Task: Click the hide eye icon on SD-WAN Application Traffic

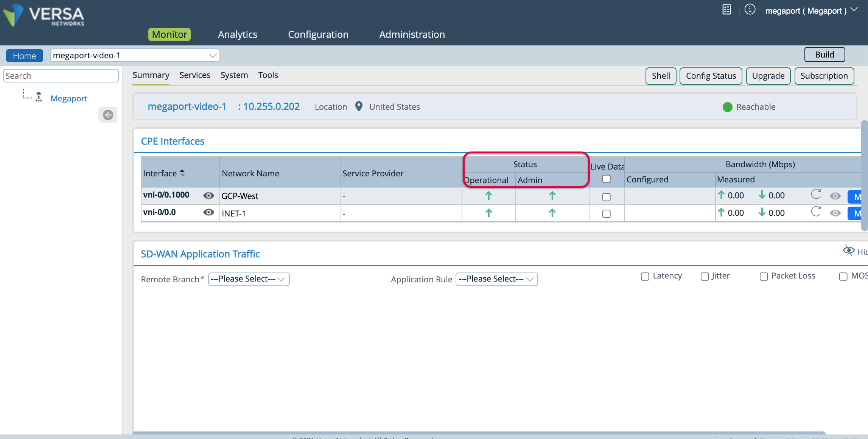Action: [848, 250]
